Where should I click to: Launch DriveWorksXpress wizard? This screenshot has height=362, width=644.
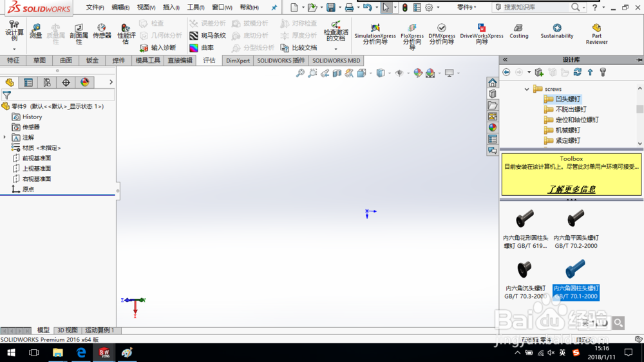click(481, 33)
